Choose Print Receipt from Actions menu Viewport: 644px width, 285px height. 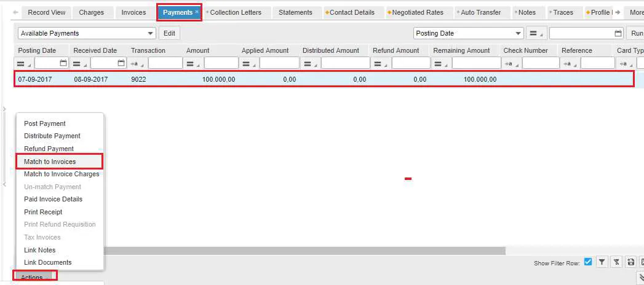pos(43,212)
